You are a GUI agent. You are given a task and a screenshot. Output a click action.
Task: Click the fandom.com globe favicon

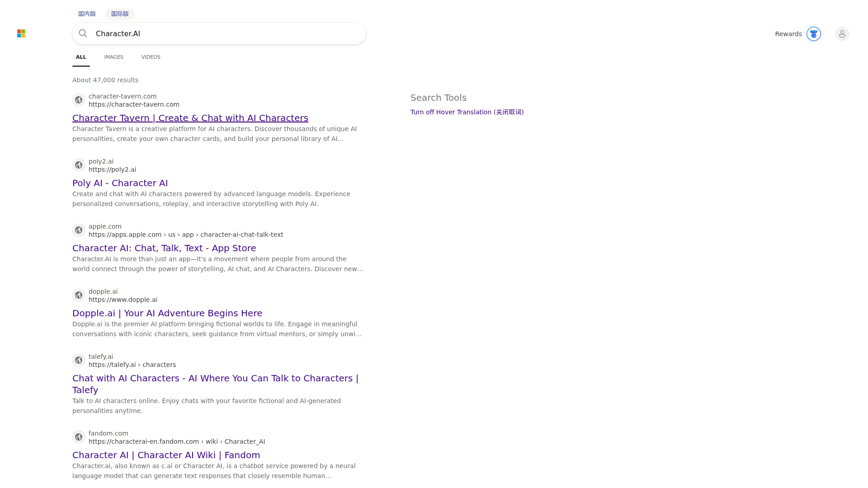79,437
